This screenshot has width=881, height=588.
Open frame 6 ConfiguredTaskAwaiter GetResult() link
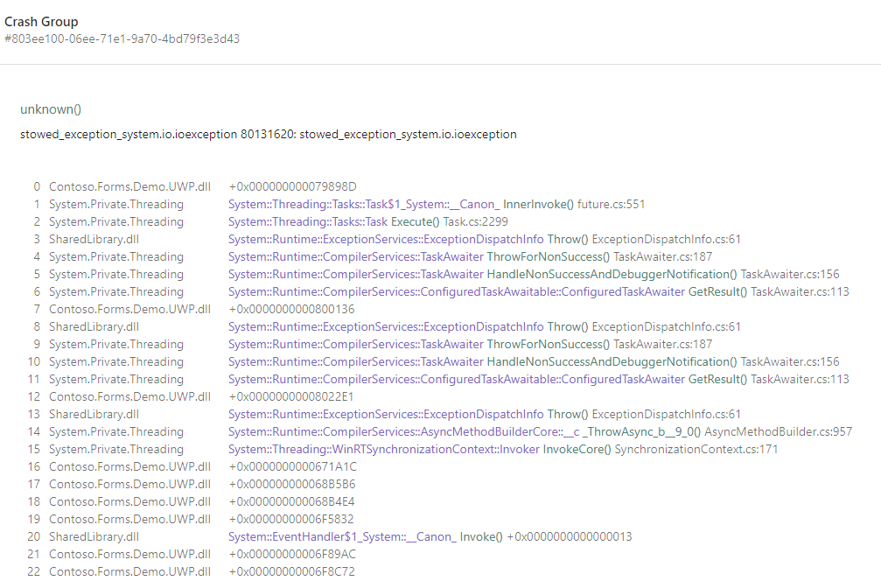pyautogui.click(x=539, y=291)
